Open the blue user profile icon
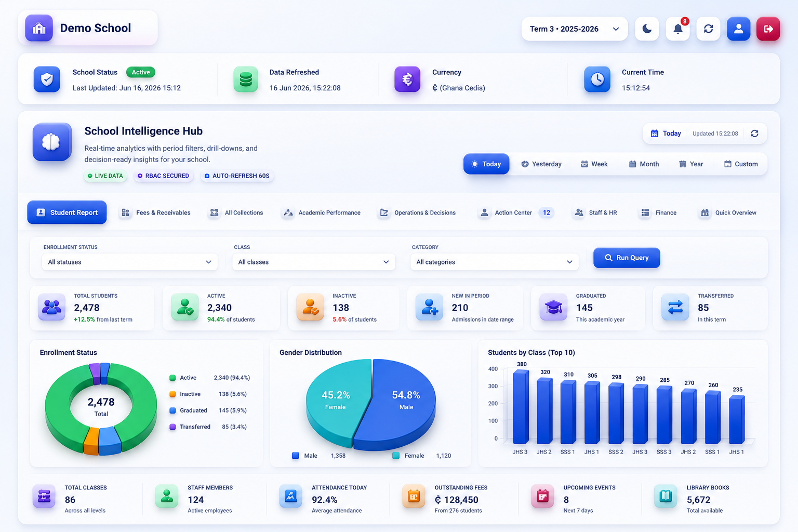The width and height of the screenshot is (798, 532). pyautogui.click(x=738, y=29)
